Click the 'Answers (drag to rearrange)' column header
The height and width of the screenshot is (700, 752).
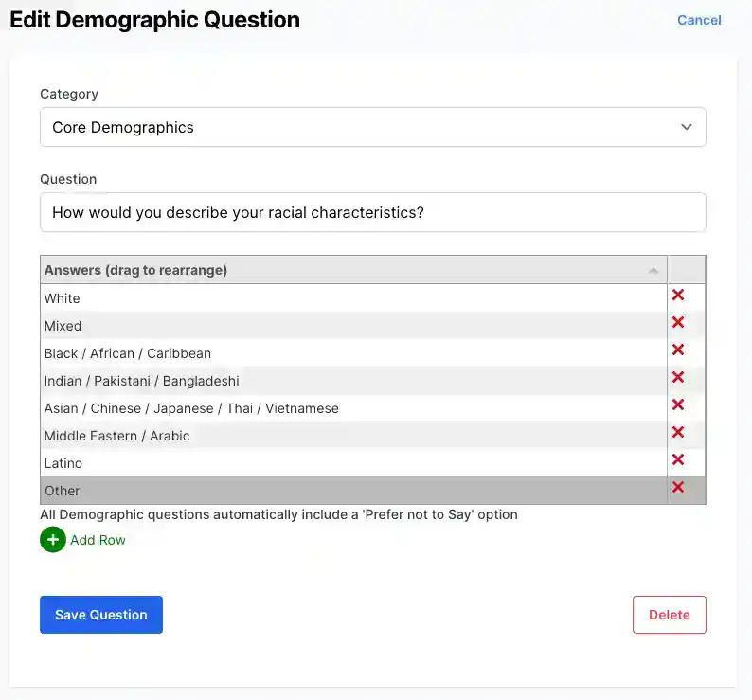pyautogui.click(x=135, y=270)
